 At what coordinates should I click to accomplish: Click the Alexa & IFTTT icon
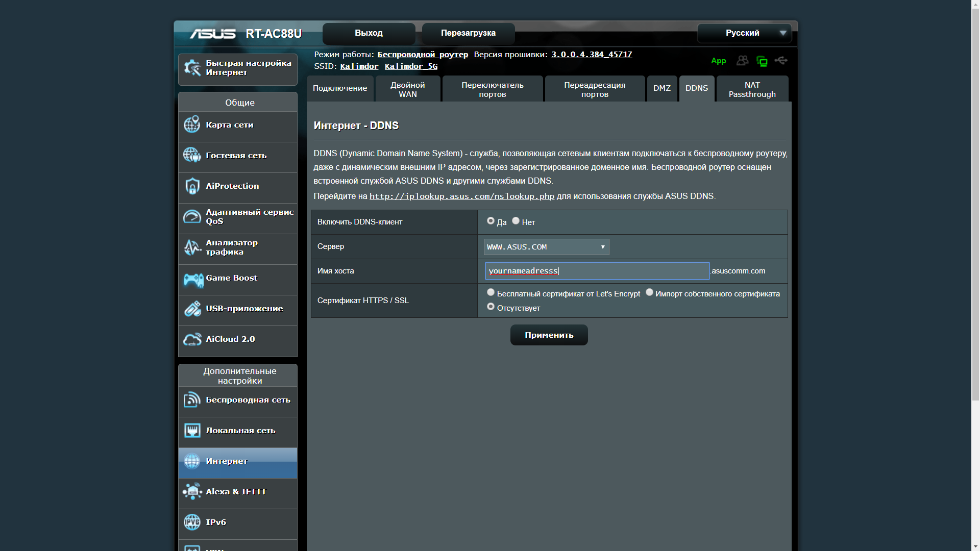192,492
